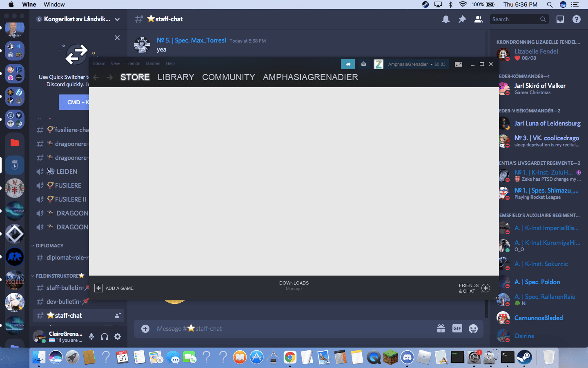
Task: Open Steam inbox mail icon
Action: point(363,64)
